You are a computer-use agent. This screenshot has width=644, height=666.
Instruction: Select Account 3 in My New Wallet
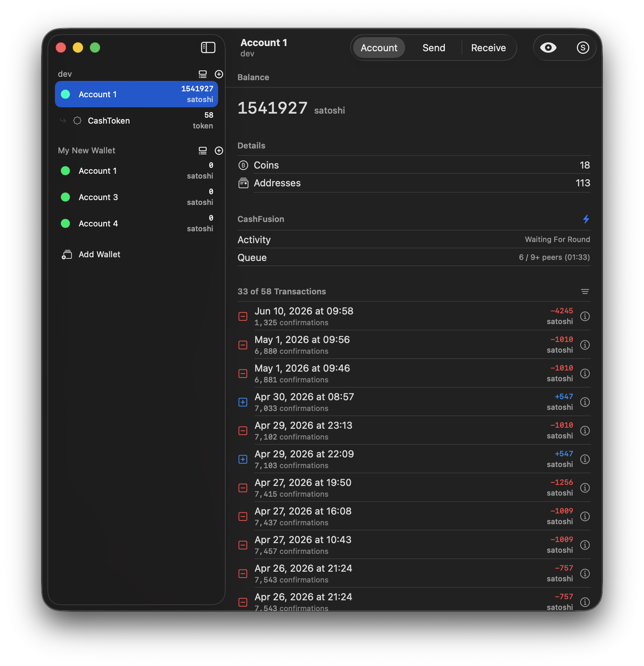tap(137, 197)
